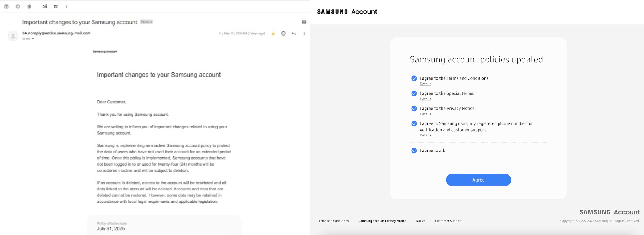
Task: Print the email with printer icon
Action: click(304, 22)
